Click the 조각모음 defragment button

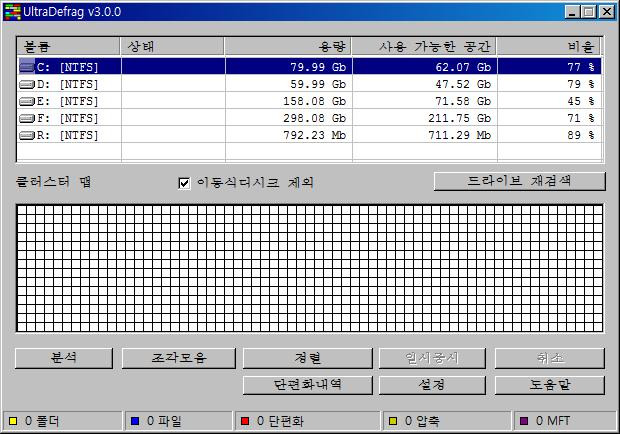point(179,358)
